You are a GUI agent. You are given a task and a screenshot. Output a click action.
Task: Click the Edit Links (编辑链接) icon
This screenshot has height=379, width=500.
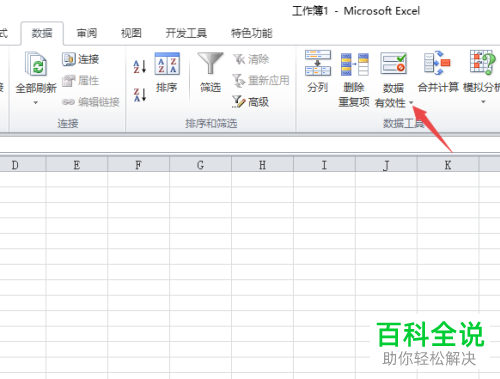tap(68, 102)
